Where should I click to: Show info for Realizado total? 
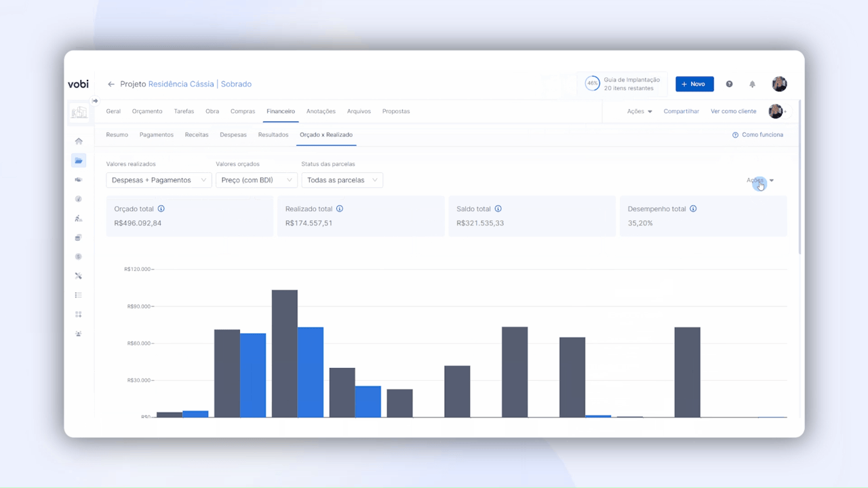[340, 209]
